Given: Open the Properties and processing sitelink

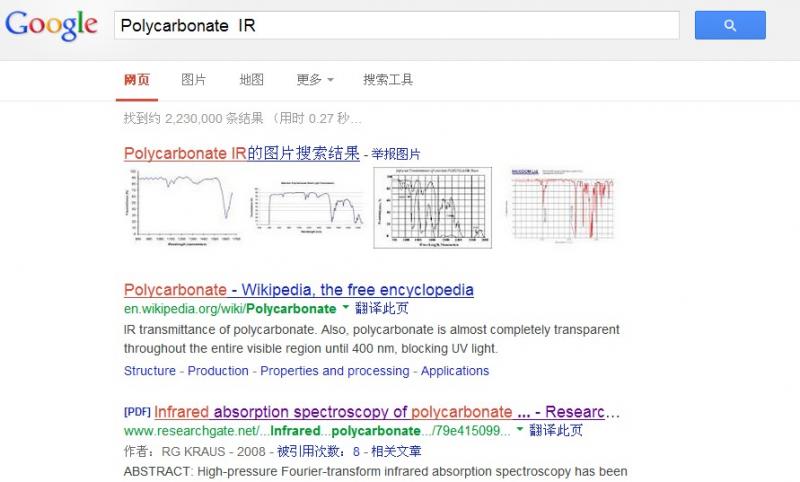Looking at the screenshot, I should tap(335, 371).
